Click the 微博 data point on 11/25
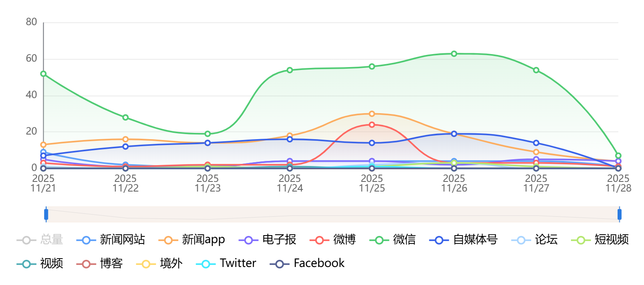This screenshot has height=285, width=644. click(372, 124)
